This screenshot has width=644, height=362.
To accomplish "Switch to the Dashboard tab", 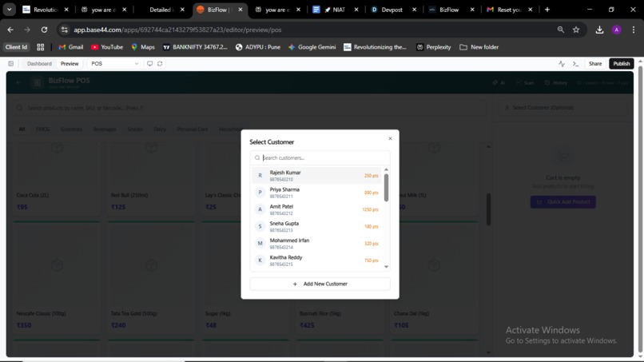I will [39, 64].
